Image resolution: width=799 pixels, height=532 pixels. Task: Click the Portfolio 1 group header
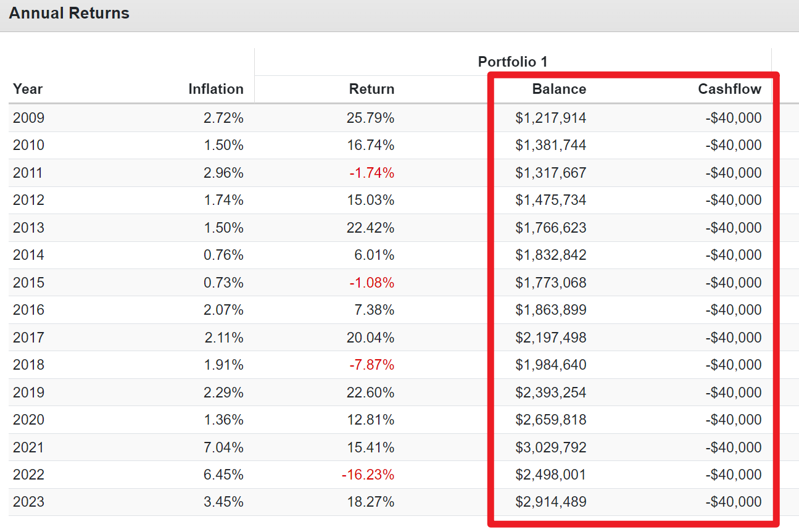pyautogui.click(x=512, y=62)
